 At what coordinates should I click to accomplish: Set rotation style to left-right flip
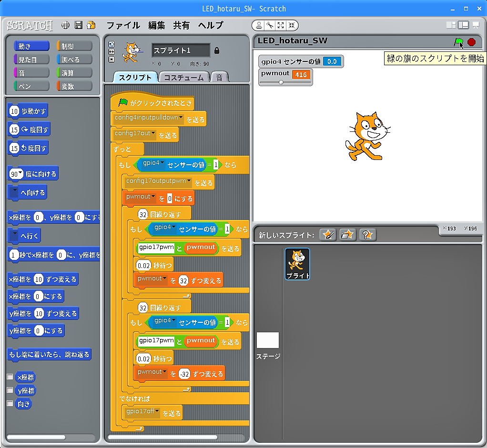tap(112, 52)
